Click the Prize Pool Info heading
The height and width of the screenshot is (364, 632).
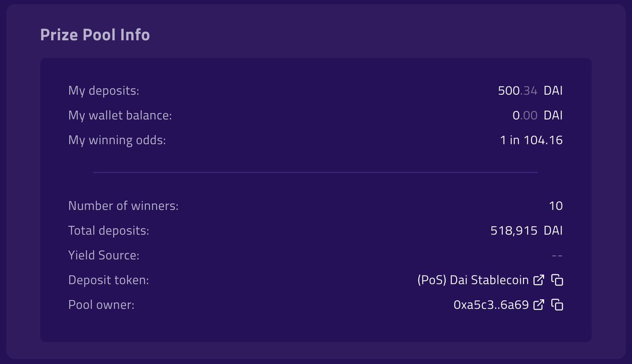point(95,35)
